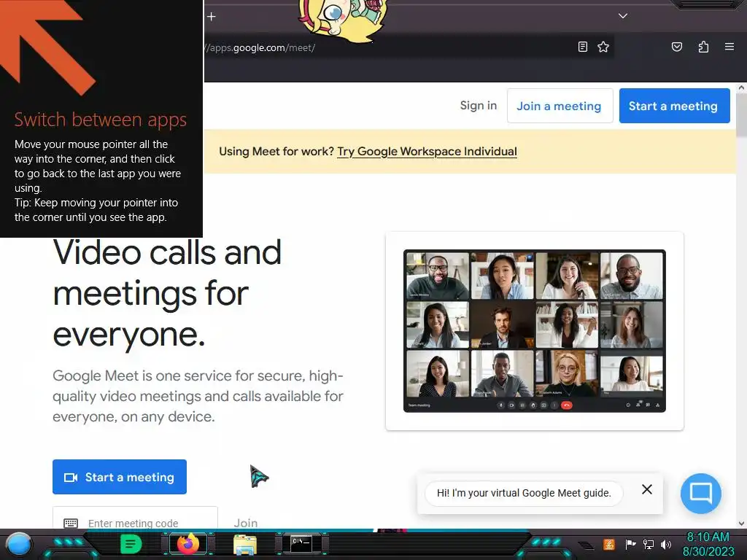Open the Command Prompt taskbar icon
Viewport: 747px width, 560px height.
(x=301, y=544)
